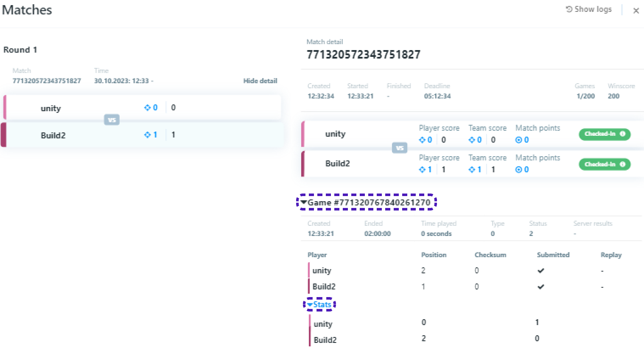The height and width of the screenshot is (348, 644).
Task: Click unity's player score crosshair icon in detail
Action: 422,140
